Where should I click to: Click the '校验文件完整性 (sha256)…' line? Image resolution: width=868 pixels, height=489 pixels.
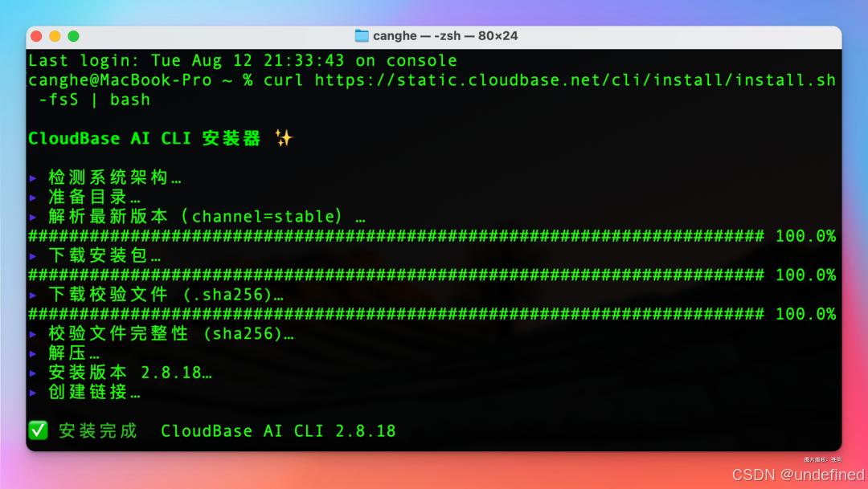171,333
